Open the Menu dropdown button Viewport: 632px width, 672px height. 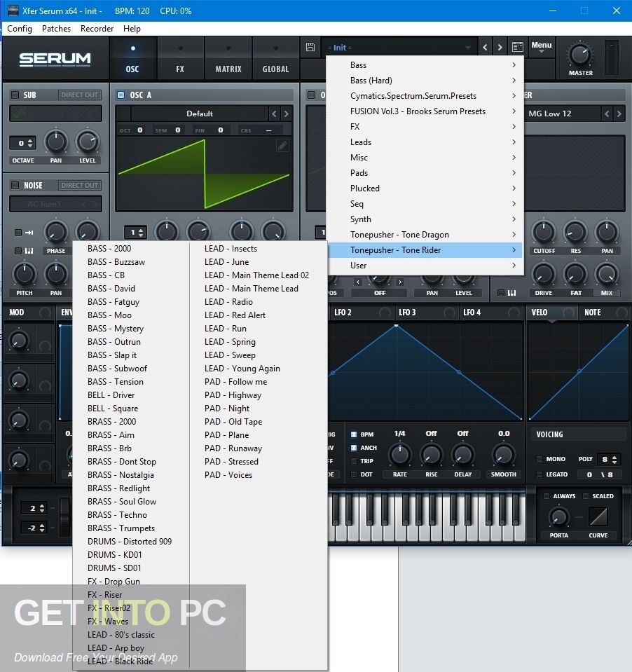coord(541,47)
